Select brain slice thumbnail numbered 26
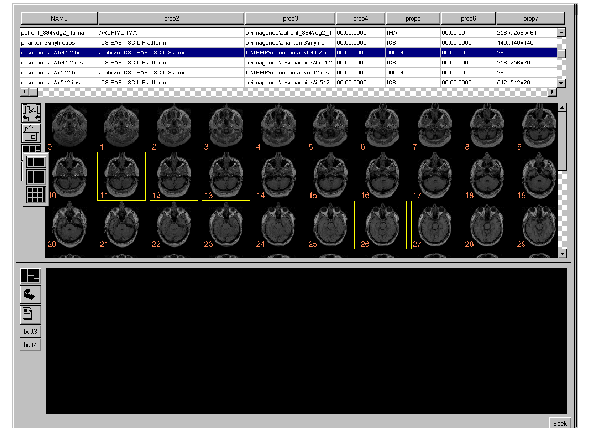Viewport: 591px width, 433px height. (x=381, y=225)
